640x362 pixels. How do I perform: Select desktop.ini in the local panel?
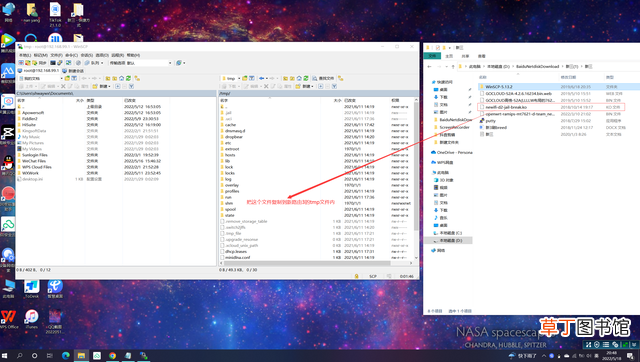pos(32,179)
